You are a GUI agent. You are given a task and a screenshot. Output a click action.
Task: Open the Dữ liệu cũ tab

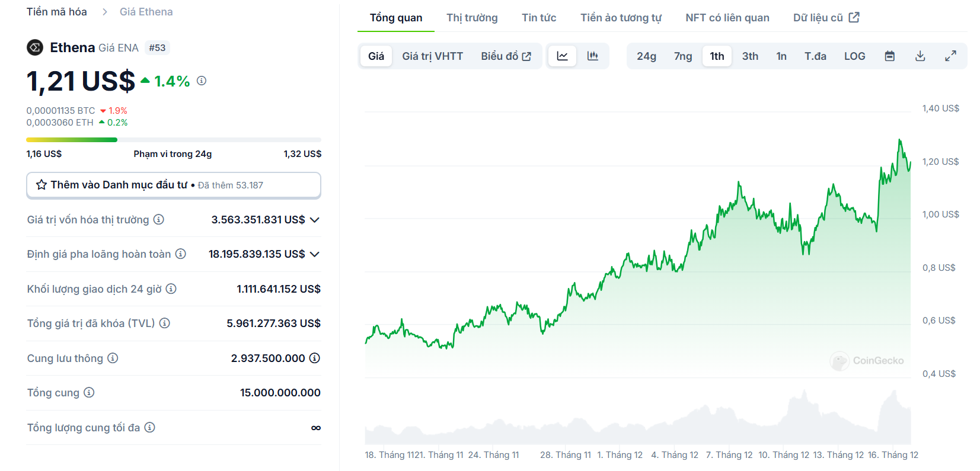coord(826,18)
